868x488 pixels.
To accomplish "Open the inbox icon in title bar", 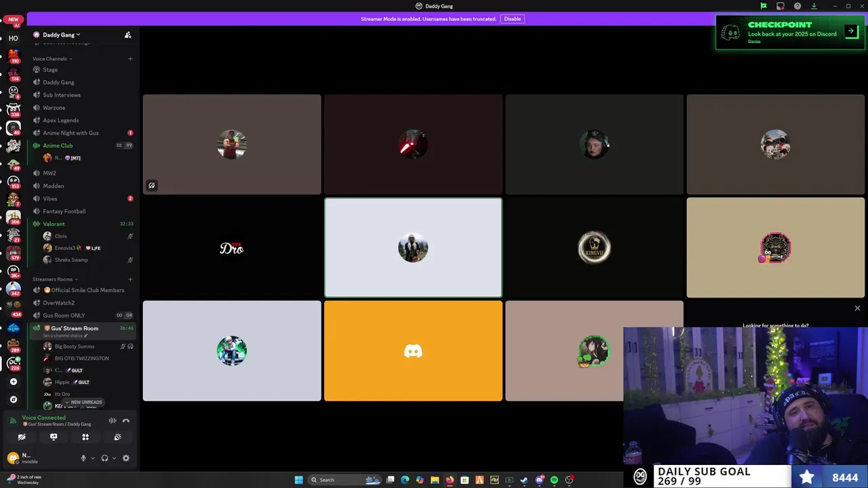I will pyautogui.click(x=781, y=6).
